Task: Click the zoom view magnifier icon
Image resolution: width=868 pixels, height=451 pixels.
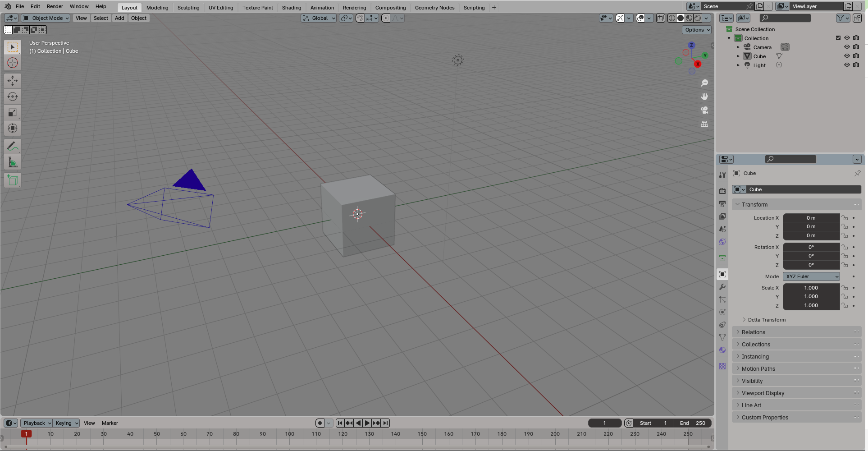Action: tap(704, 83)
